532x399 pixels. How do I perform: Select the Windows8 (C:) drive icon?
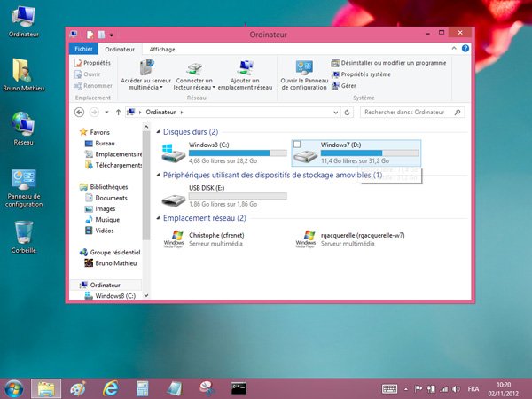[173, 153]
